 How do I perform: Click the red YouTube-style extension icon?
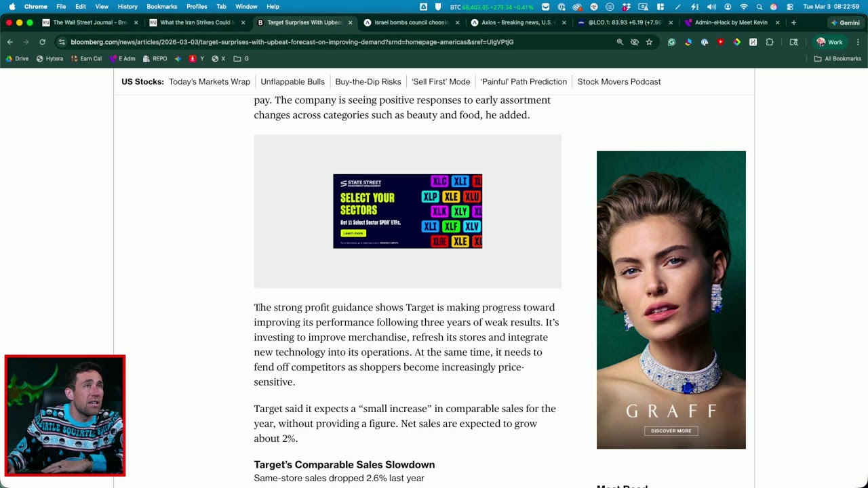click(720, 42)
